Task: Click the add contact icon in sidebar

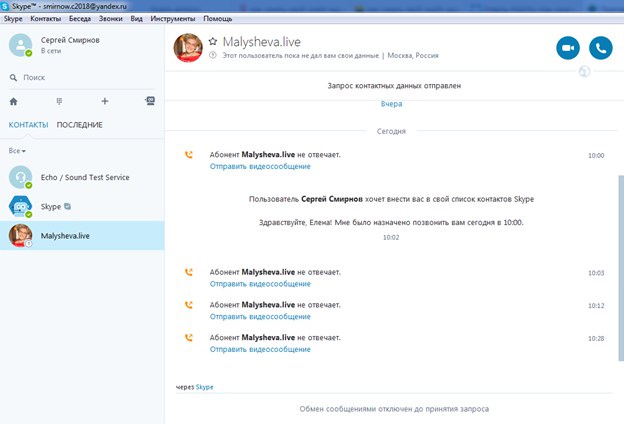Action: click(149, 101)
